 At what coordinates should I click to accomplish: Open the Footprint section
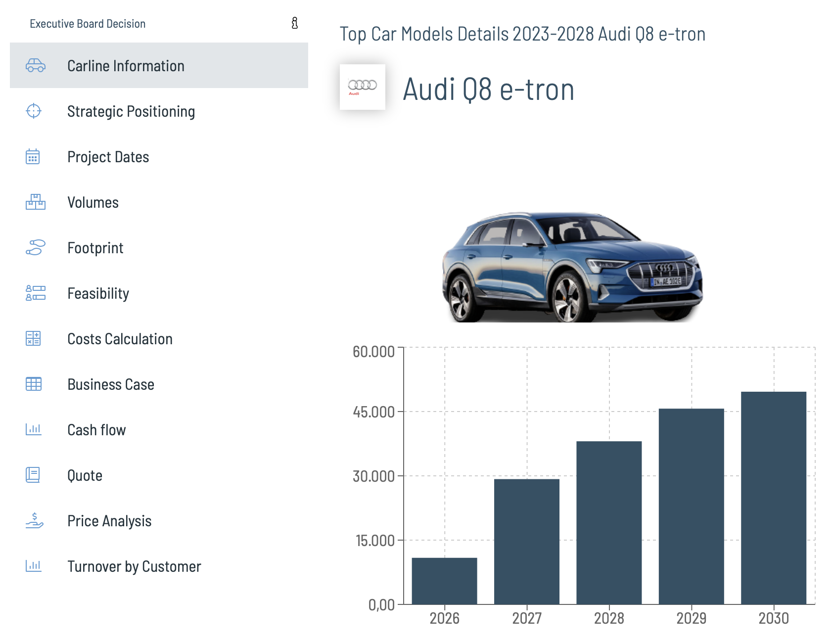[159, 247]
